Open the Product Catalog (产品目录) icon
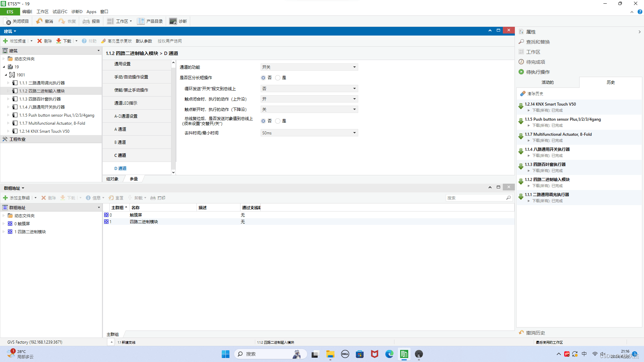This screenshot has width=644, height=362. [141, 21]
